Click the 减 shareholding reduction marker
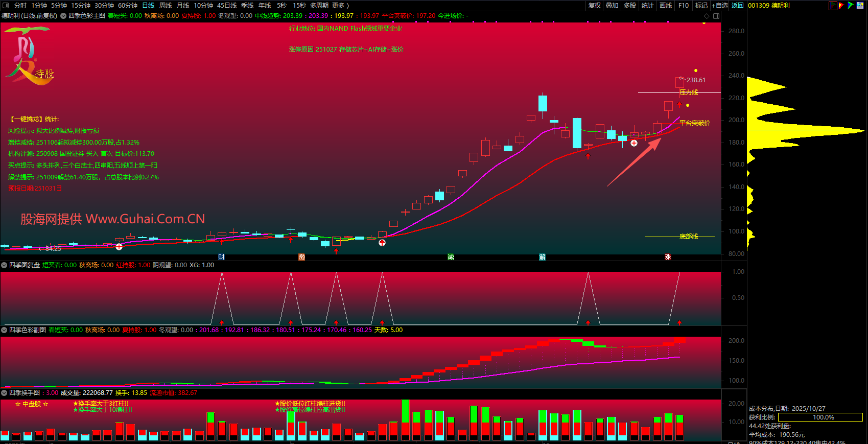Image resolution: width=868 pixels, height=444 pixels. 451,257
